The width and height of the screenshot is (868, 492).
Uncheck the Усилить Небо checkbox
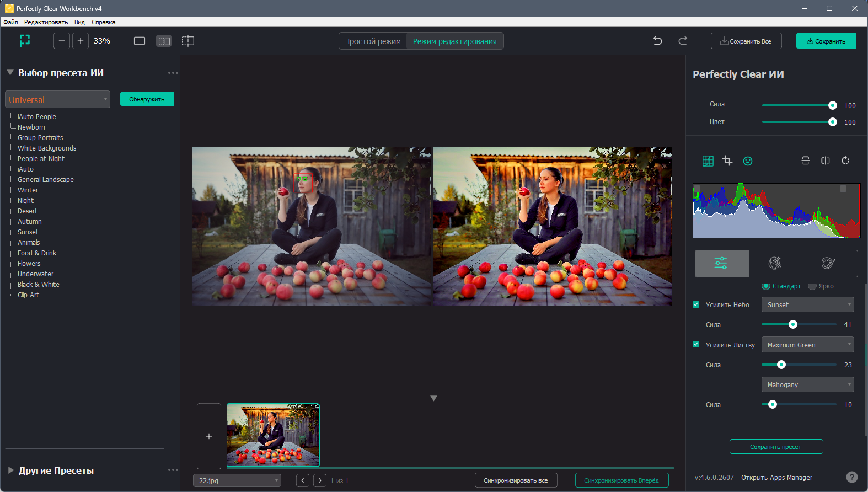click(x=696, y=304)
